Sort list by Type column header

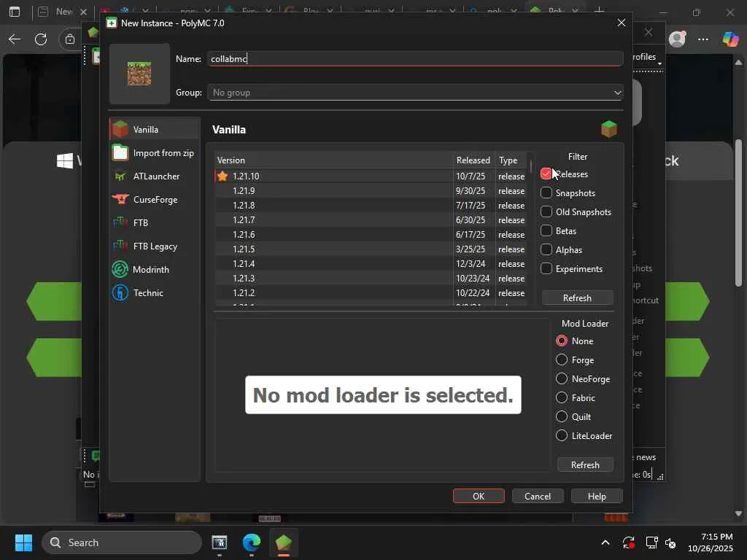pyautogui.click(x=511, y=160)
